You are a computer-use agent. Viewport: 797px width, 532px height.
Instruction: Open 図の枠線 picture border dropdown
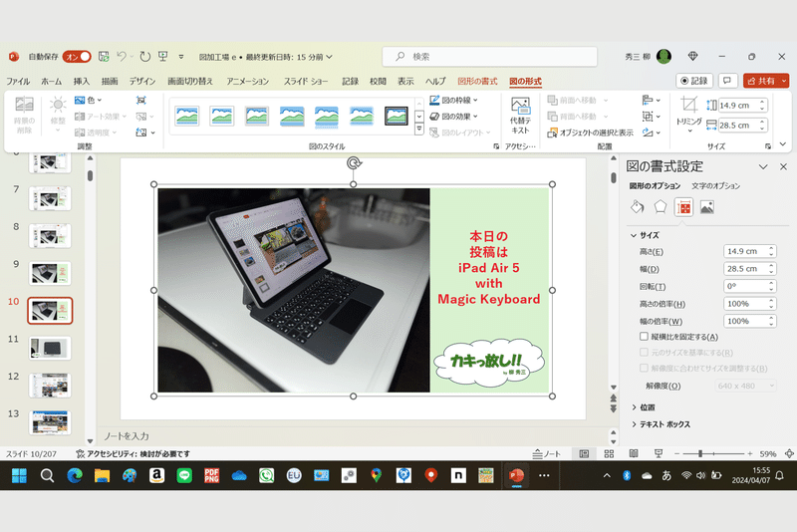pos(453,100)
